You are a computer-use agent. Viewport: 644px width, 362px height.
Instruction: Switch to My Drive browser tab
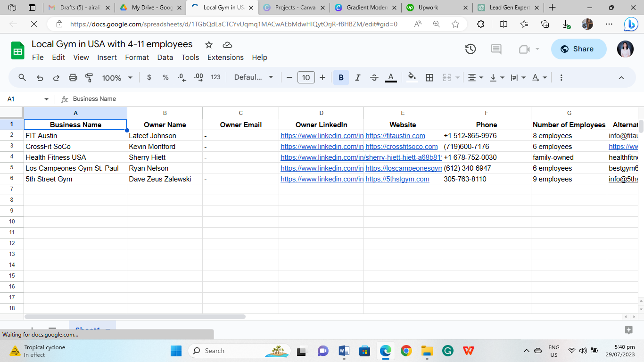pos(151,8)
